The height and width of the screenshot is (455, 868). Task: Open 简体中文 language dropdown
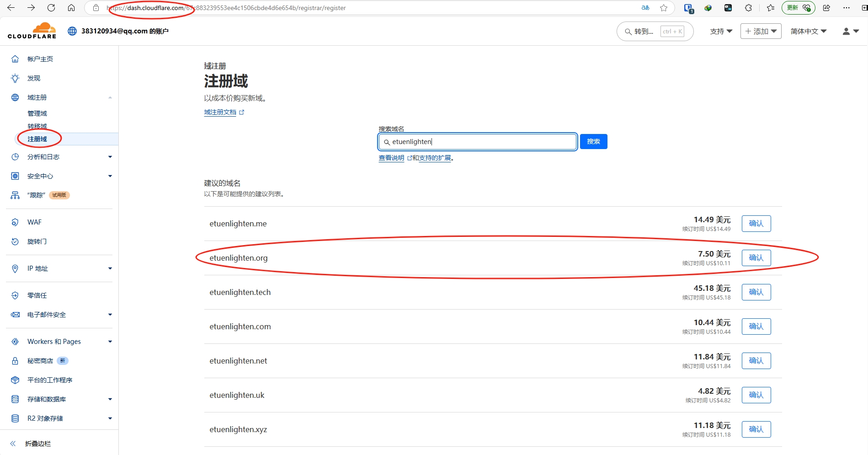[809, 31]
